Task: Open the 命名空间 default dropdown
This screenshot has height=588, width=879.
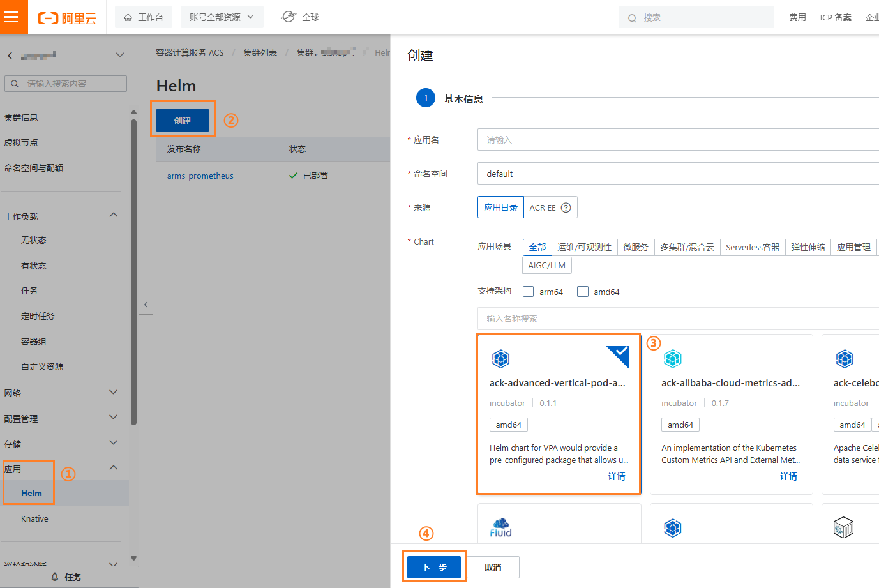Action: point(678,174)
